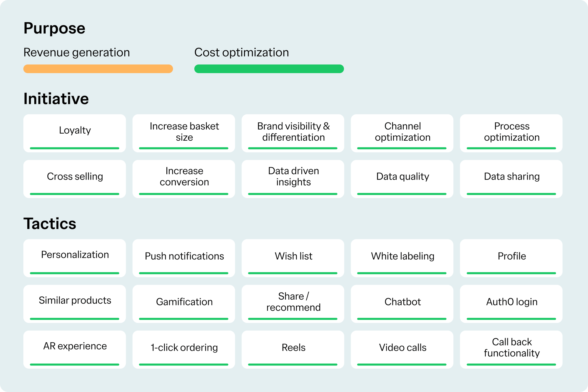Select the Gamification tactic card
588x392 pixels.
[184, 303]
